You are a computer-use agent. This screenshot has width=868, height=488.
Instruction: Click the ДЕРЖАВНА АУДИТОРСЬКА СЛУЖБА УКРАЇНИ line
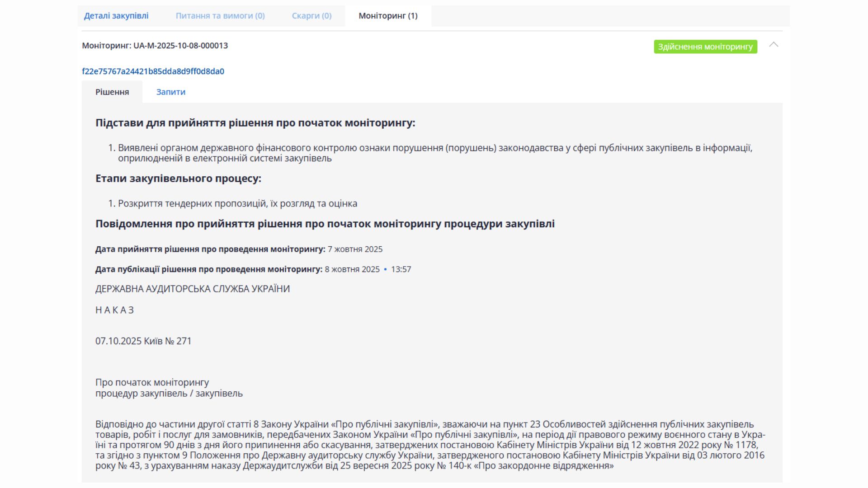192,289
